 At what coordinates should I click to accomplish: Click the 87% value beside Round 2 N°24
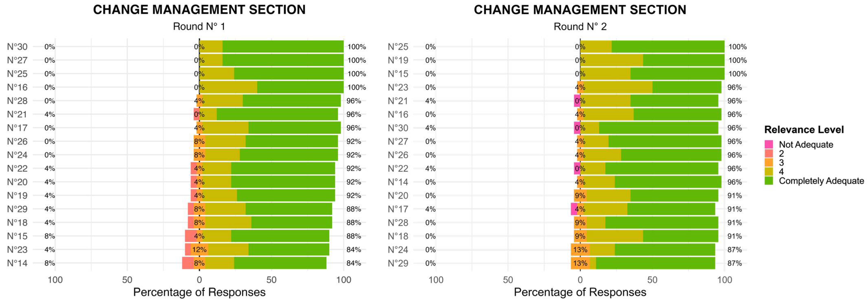734,250
